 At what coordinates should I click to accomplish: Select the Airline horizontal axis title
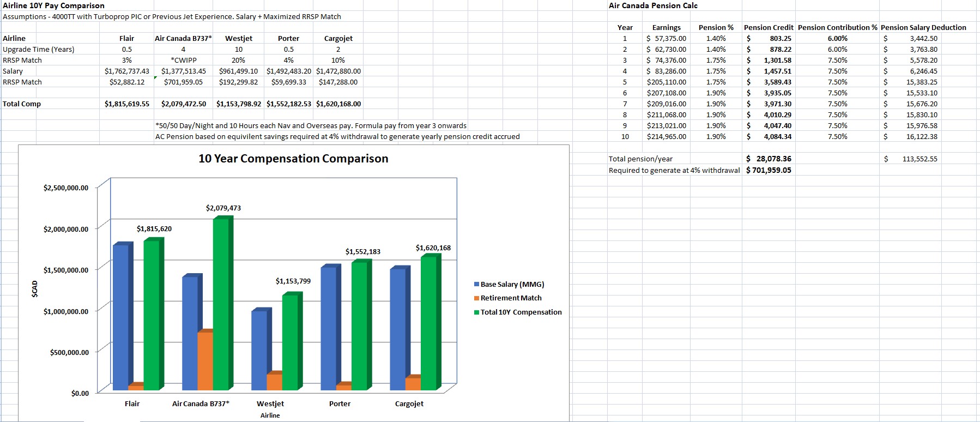270,415
